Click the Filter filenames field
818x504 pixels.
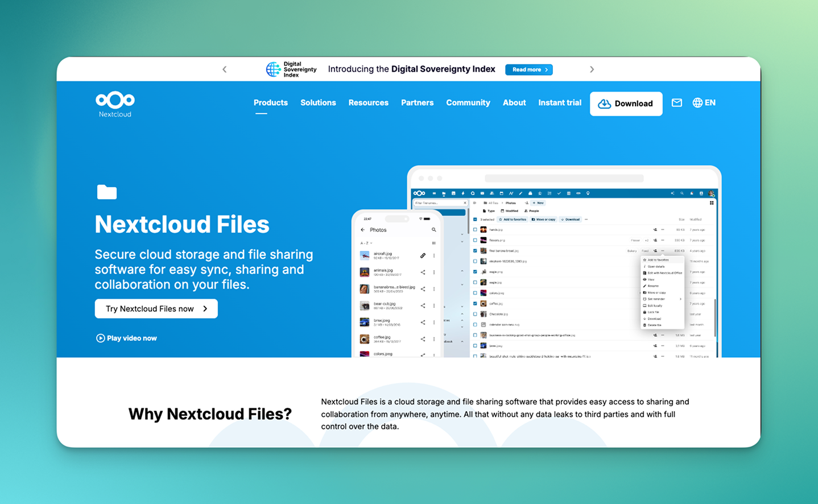[x=441, y=203]
